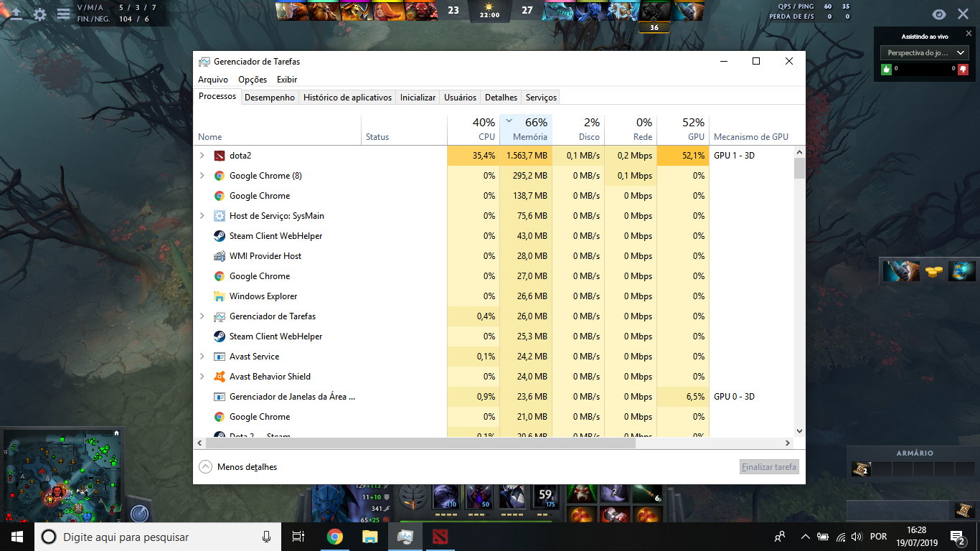Click the Host de Serviço: SysMain gear icon
The width and height of the screenshot is (980, 551).
pyautogui.click(x=220, y=216)
